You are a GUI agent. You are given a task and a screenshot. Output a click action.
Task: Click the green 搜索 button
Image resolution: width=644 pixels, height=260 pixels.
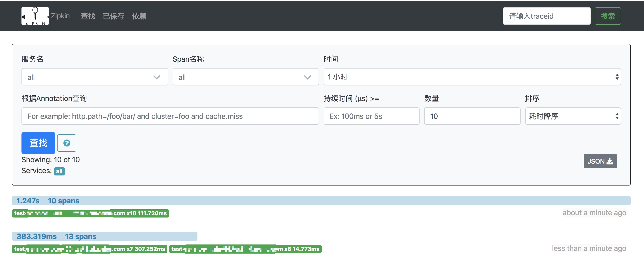point(607,16)
